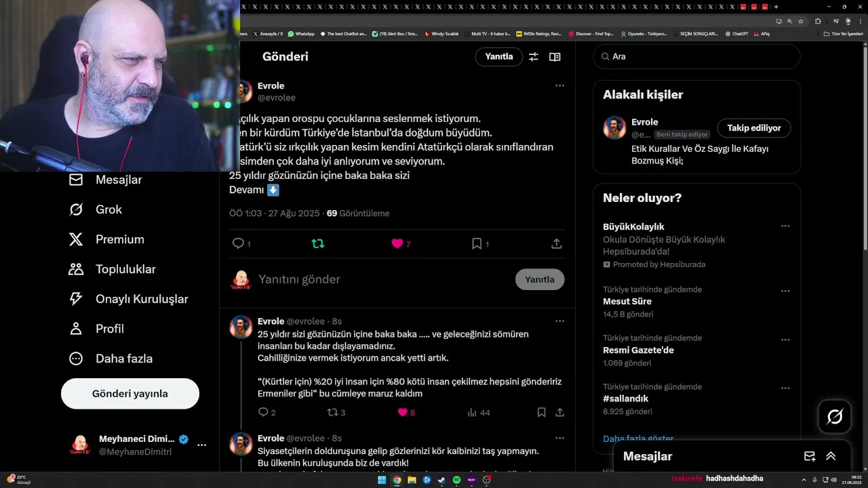
Task: Share the main post via share icon
Action: 556,243
